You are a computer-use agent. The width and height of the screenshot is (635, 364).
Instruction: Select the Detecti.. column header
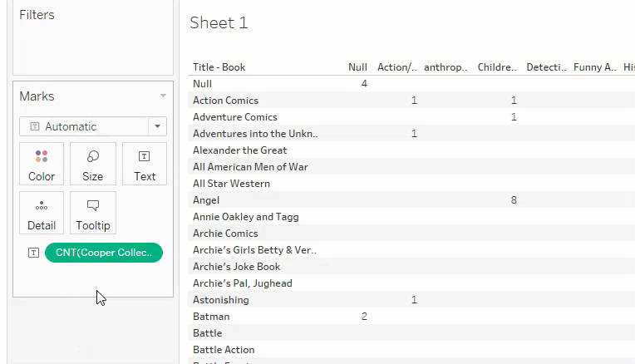tap(546, 67)
